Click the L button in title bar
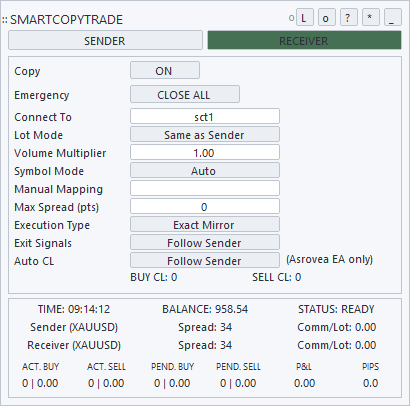 [x=305, y=17]
